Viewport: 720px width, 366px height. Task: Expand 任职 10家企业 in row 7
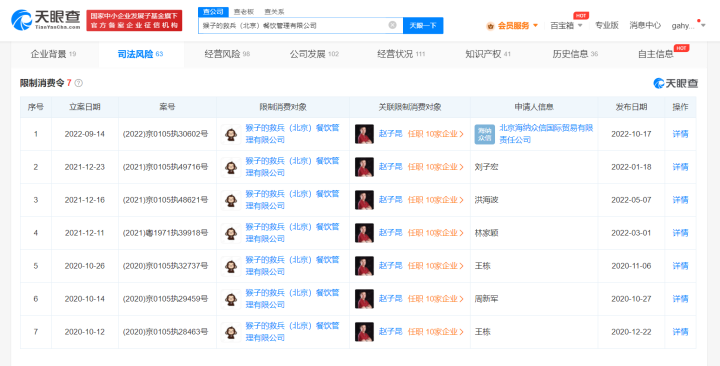point(436,332)
